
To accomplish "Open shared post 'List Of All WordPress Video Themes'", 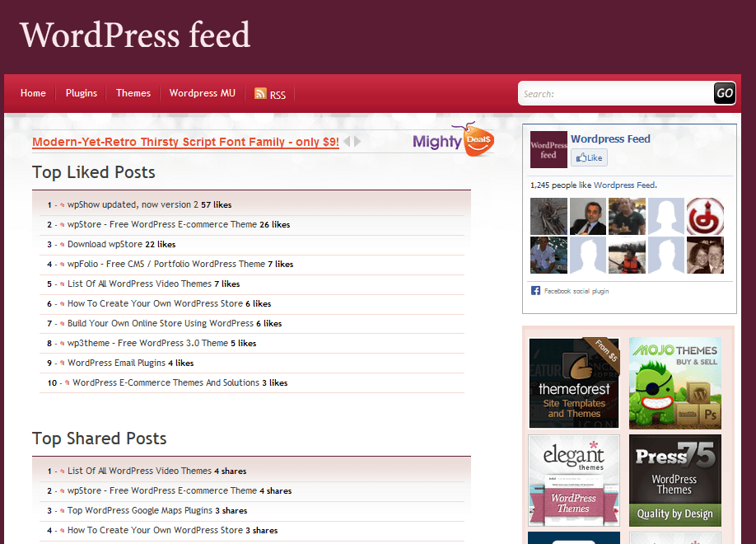I will coord(139,471).
